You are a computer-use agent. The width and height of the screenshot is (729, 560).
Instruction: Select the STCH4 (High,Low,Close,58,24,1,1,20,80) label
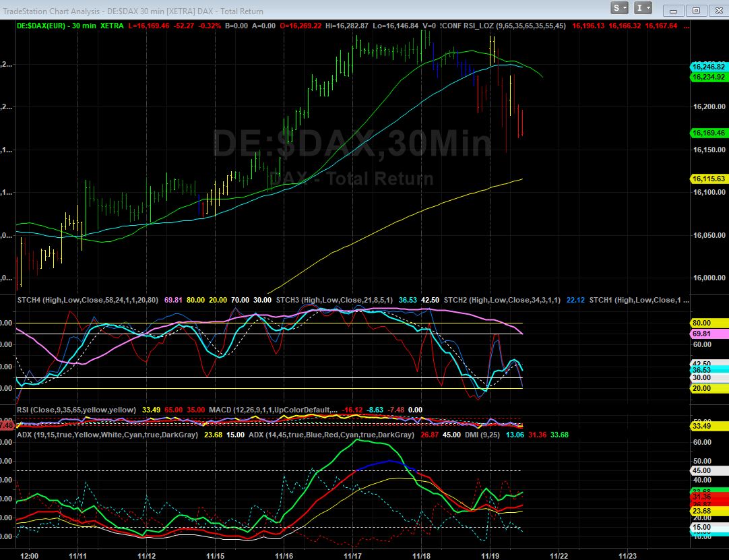coord(88,300)
